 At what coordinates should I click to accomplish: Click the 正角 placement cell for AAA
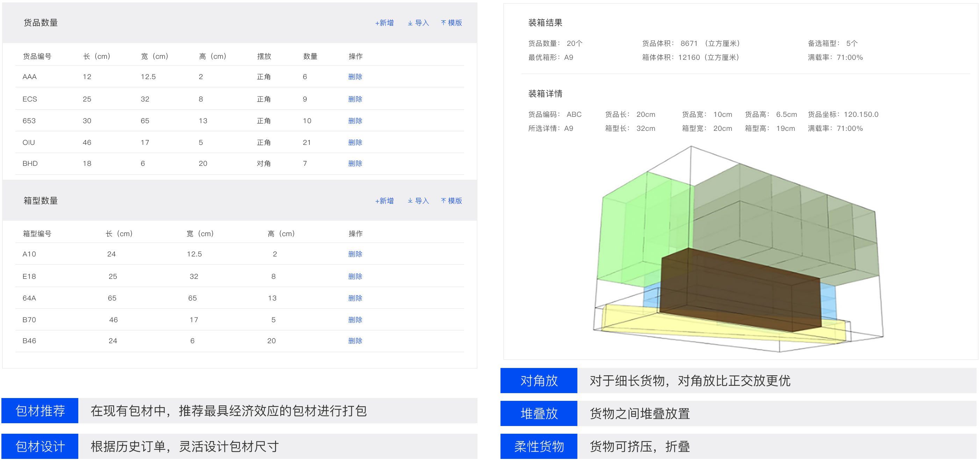pos(264,77)
